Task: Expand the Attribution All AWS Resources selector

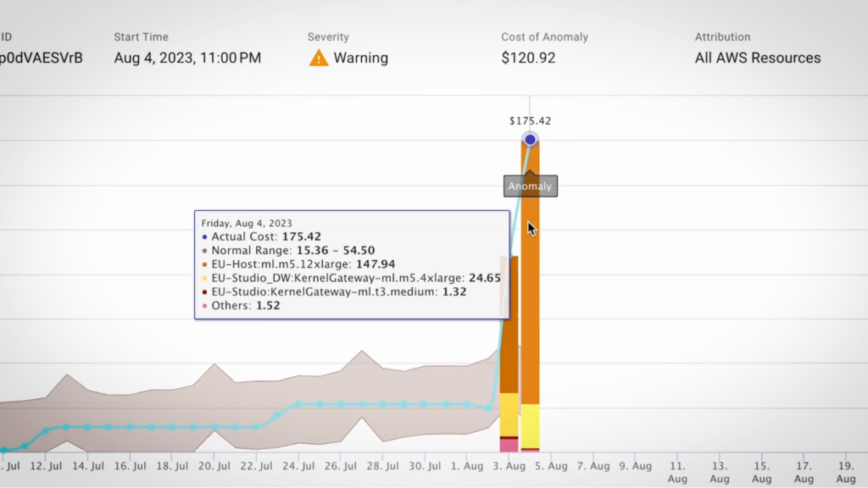Action: [757, 58]
